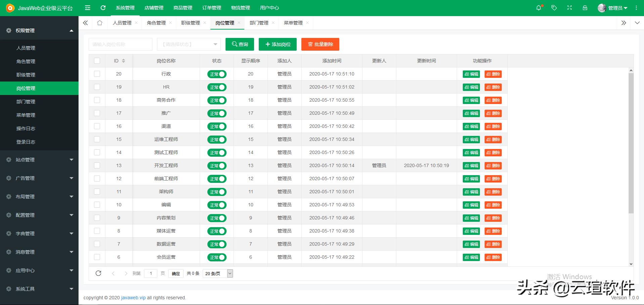Click the lock screen icon in the header

(x=585, y=7)
